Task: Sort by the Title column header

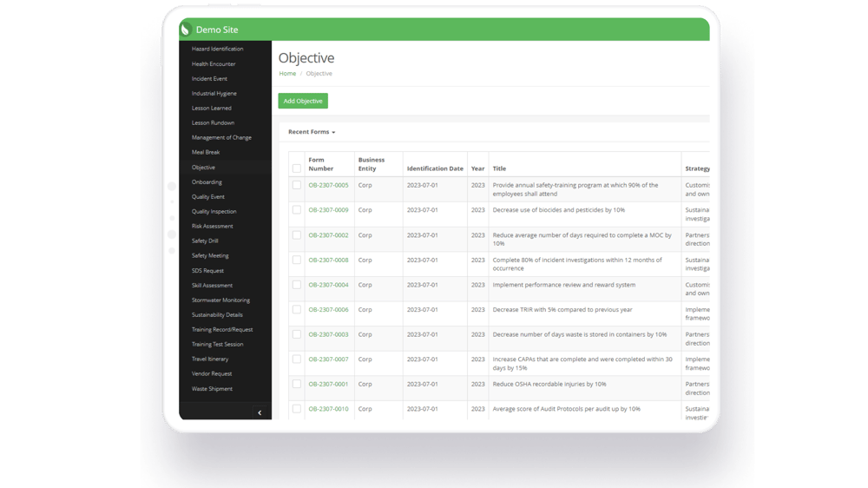Action: pos(499,168)
